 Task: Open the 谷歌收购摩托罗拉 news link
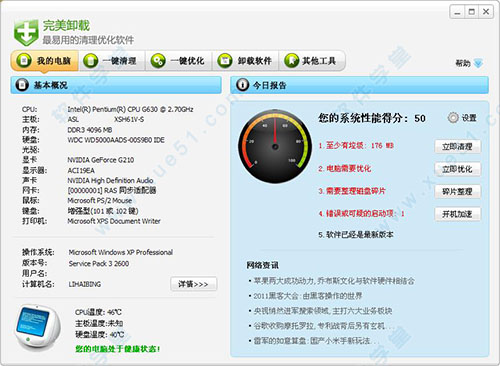pyautogui.click(x=319, y=326)
